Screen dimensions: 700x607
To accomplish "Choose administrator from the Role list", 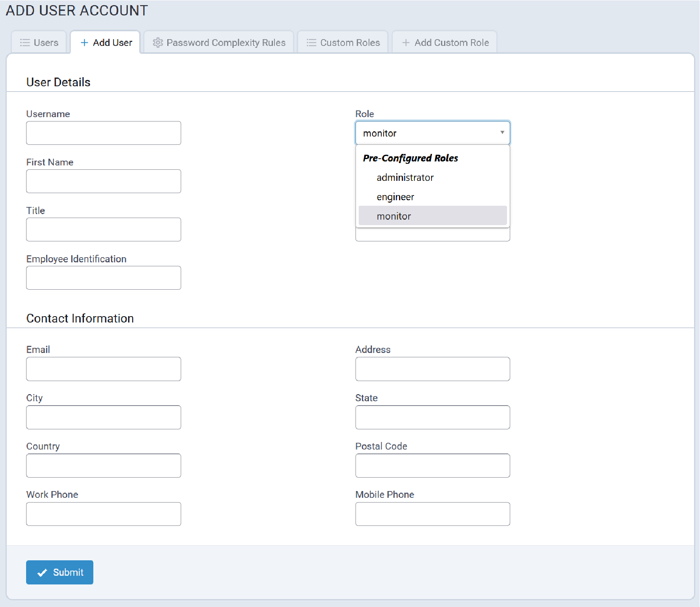I will pyautogui.click(x=405, y=178).
